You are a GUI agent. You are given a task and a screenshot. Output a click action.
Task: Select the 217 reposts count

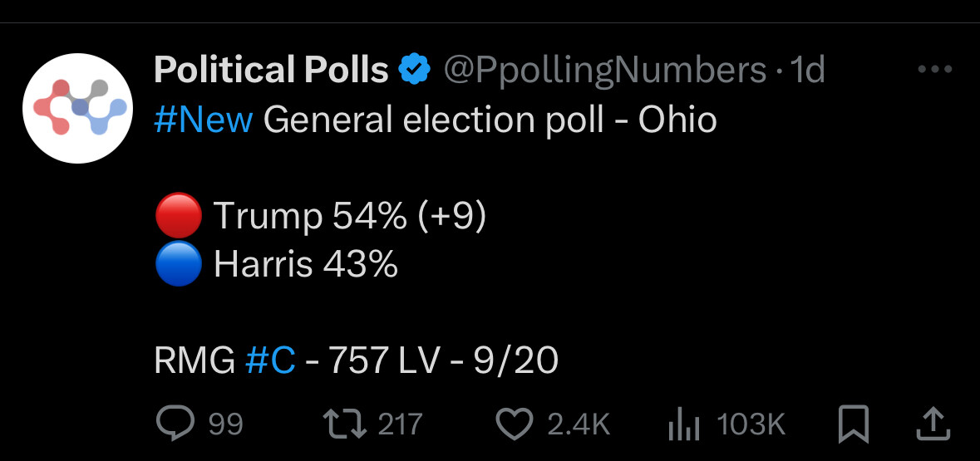click(x=400, y=424)
